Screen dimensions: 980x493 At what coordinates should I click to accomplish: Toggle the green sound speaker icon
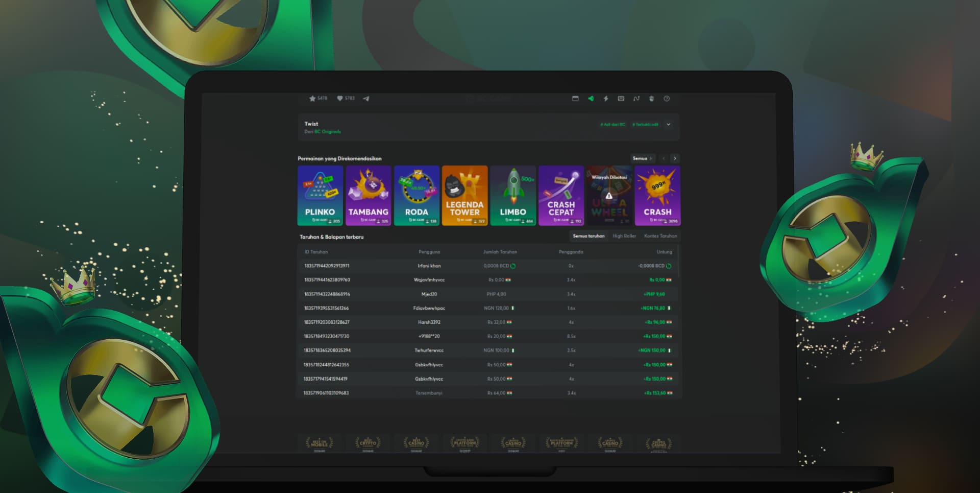(591, 99)
